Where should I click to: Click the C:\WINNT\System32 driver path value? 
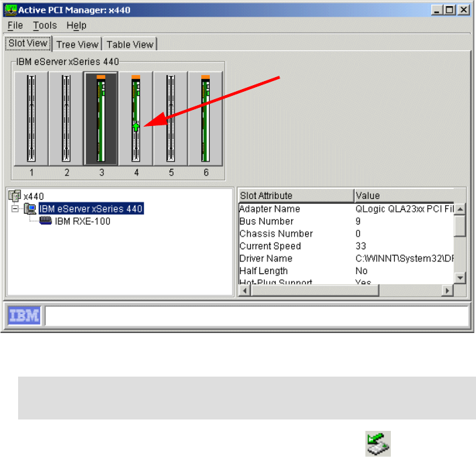(404, 259)
